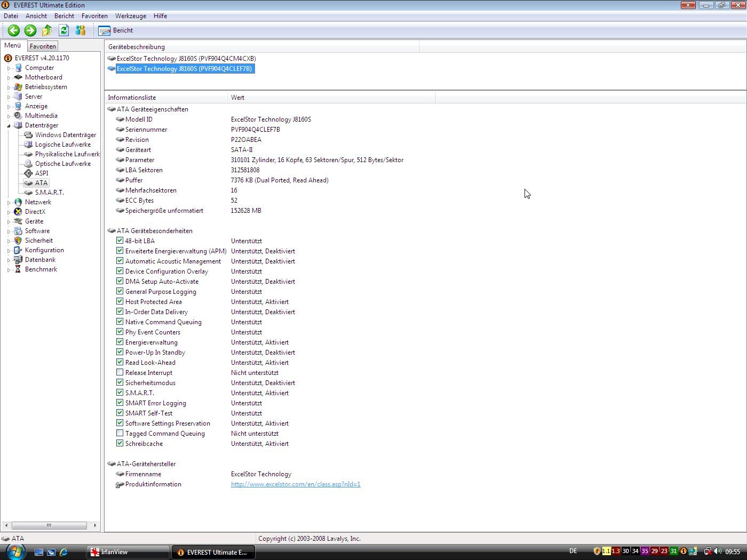Open the Bericht report toolbar button
Image resolution: width=747 pixels, height=560 pixels.
(116, 30)
